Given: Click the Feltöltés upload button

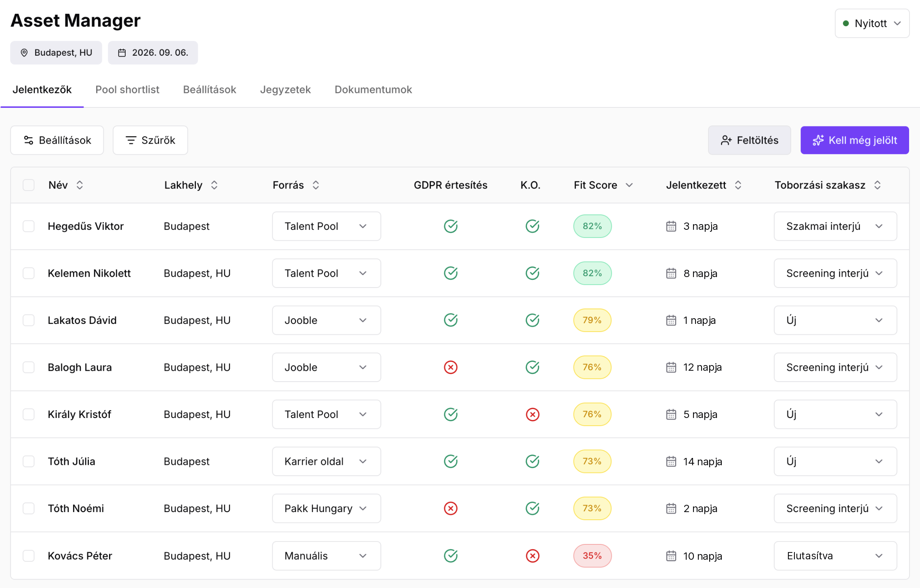Looking at the screenshot, I should click(x=749, y=140).
